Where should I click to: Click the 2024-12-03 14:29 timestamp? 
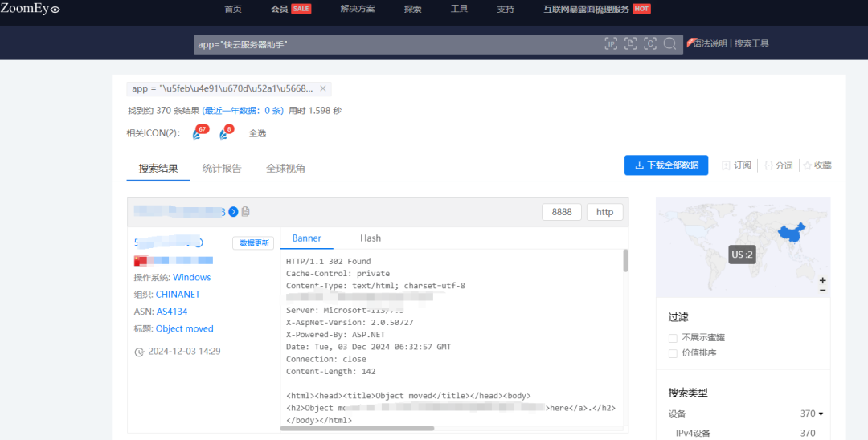(184, 352)
